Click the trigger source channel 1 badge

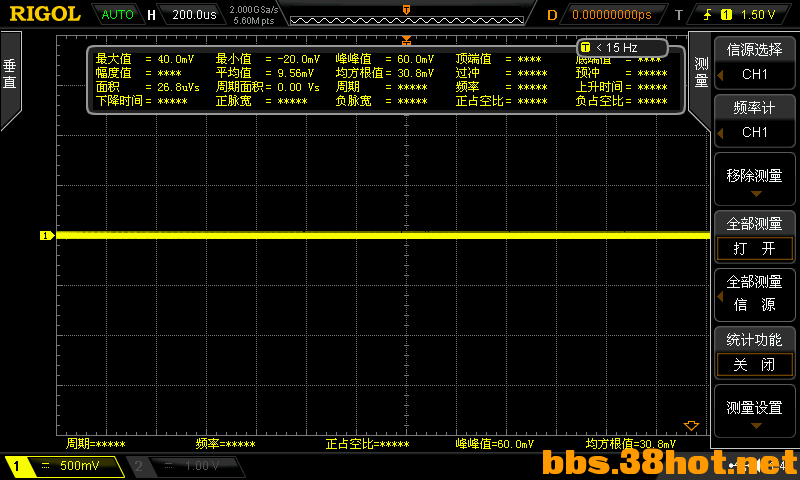coord(726,15)
